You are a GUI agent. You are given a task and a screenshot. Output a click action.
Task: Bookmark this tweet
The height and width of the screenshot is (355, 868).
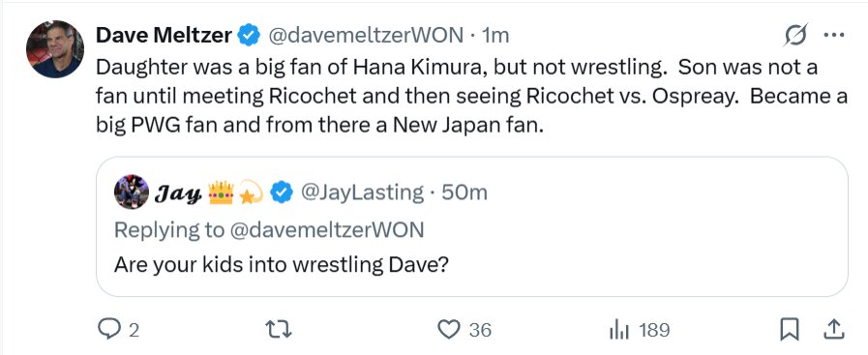(790, 330)
